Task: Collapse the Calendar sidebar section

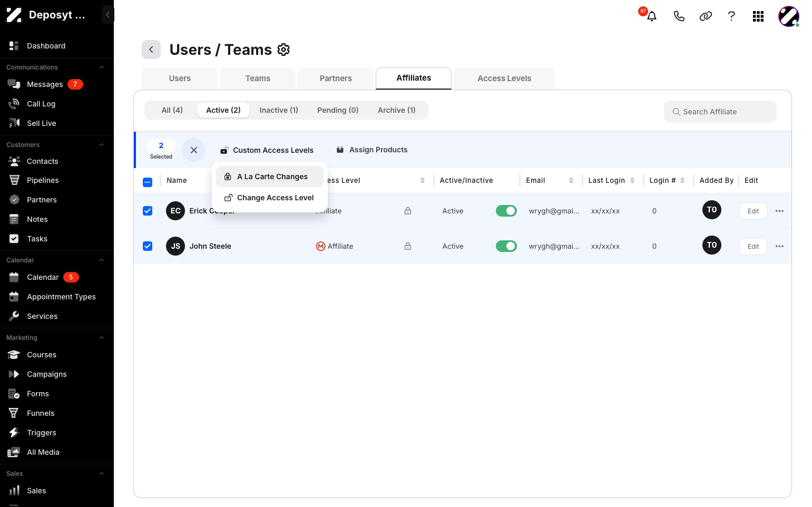Action: pos(102,260)
